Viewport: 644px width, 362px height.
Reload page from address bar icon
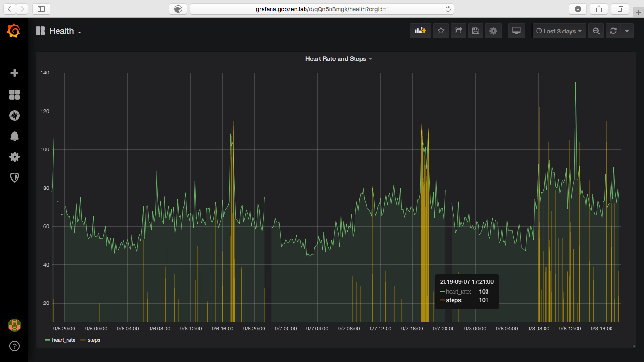[447, 9]
